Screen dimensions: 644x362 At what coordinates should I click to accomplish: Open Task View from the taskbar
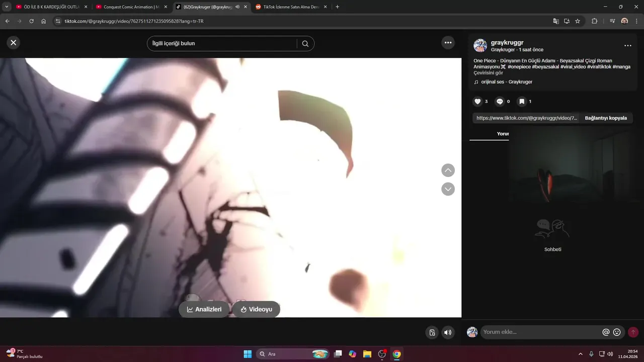[x=338, y=354]
